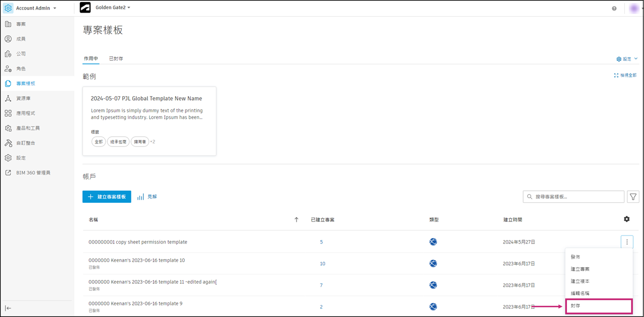Open 自訂整合 in the sidebar
The image size is (644, 317).
click(x=26, y=143)
